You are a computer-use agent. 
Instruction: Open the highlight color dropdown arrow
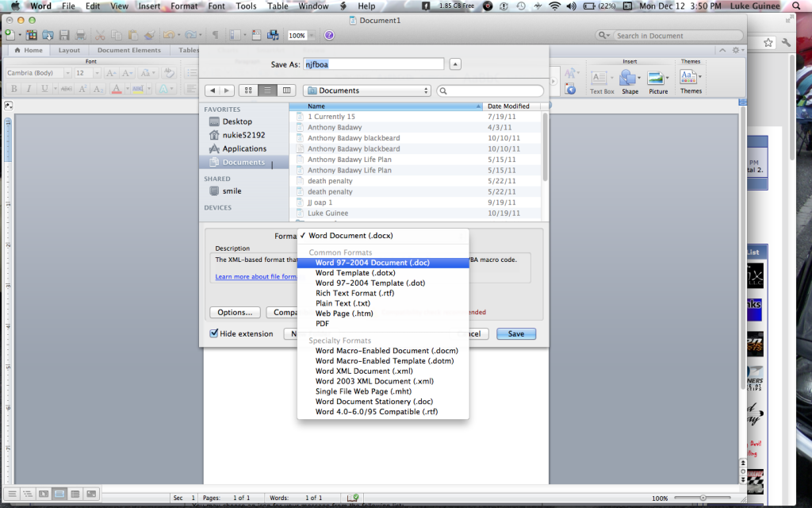click(x=148, y=89)
